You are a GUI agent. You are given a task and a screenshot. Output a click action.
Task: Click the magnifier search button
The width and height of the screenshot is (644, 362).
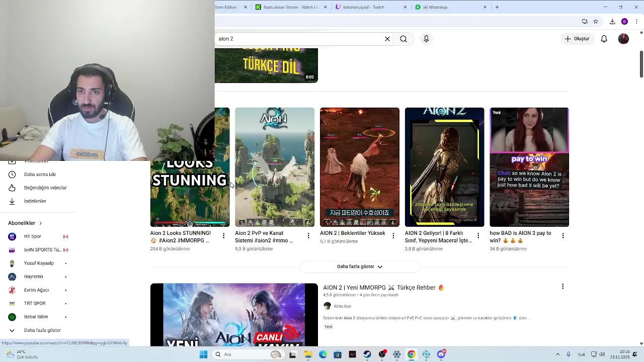(x=404, y=39)
